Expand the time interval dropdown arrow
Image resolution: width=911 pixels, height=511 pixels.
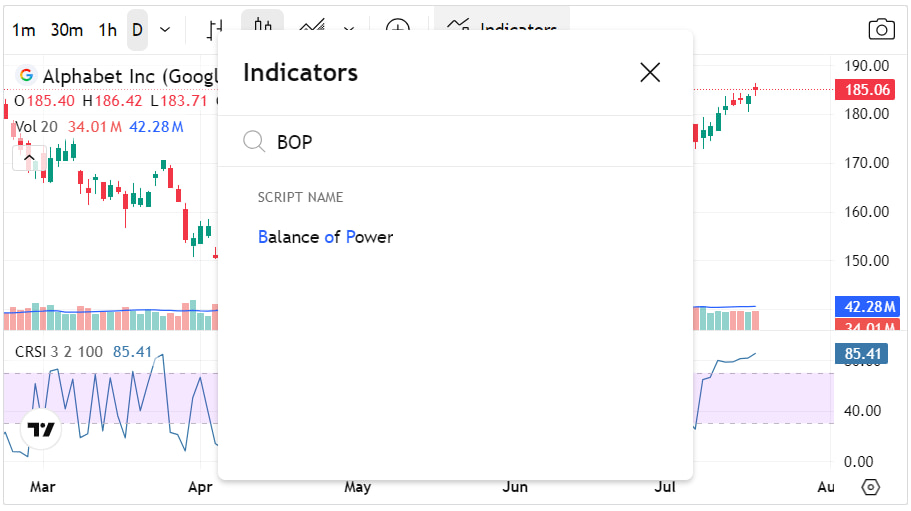click(165, 30)
